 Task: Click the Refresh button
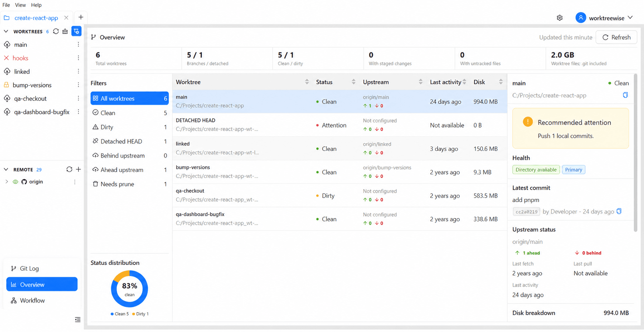pyautogui.click(x=616, y=37)
